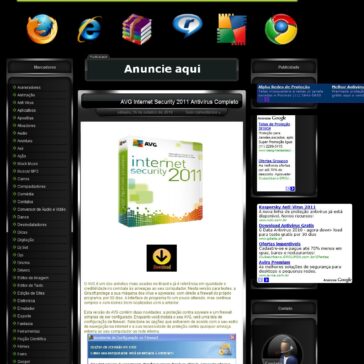The image size is (364, 364).
Task: Open the Telas de Proteção ad link
Action: coord(274,126)
